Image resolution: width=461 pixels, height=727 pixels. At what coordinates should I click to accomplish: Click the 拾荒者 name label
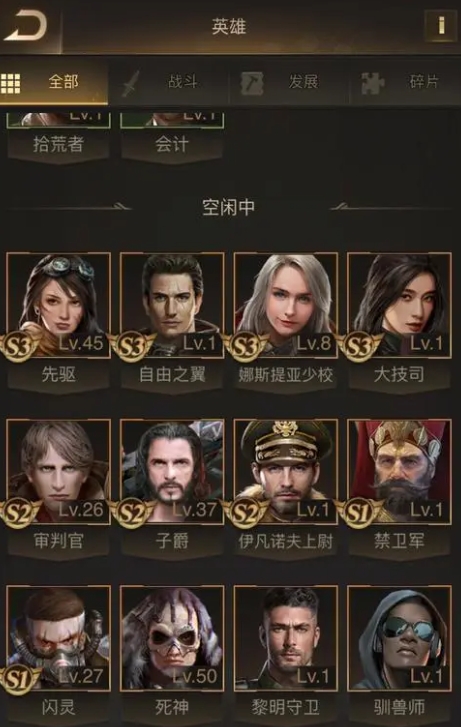point(58,144)
